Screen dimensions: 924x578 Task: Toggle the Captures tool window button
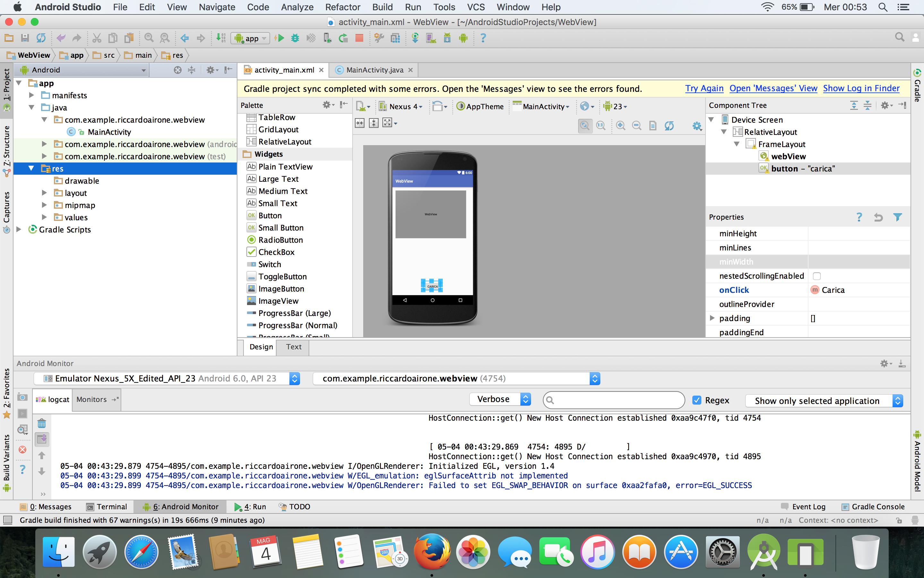[6, 212]
